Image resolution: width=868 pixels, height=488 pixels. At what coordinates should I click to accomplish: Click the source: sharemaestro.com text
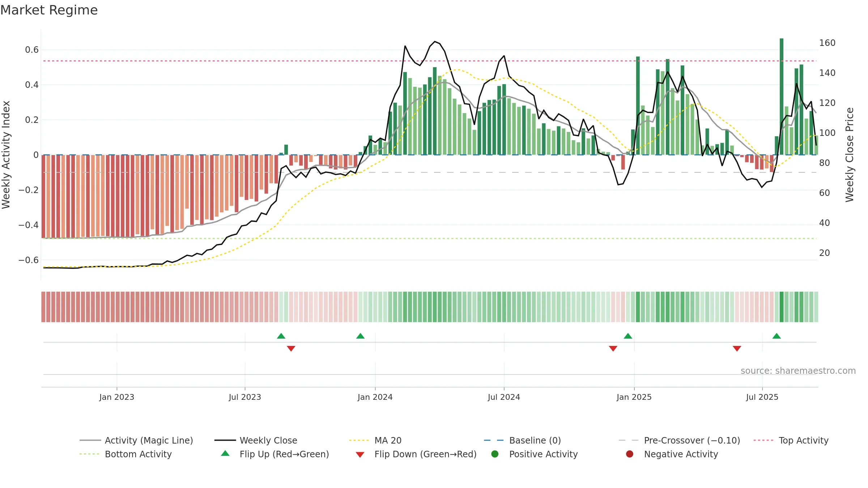798,371
